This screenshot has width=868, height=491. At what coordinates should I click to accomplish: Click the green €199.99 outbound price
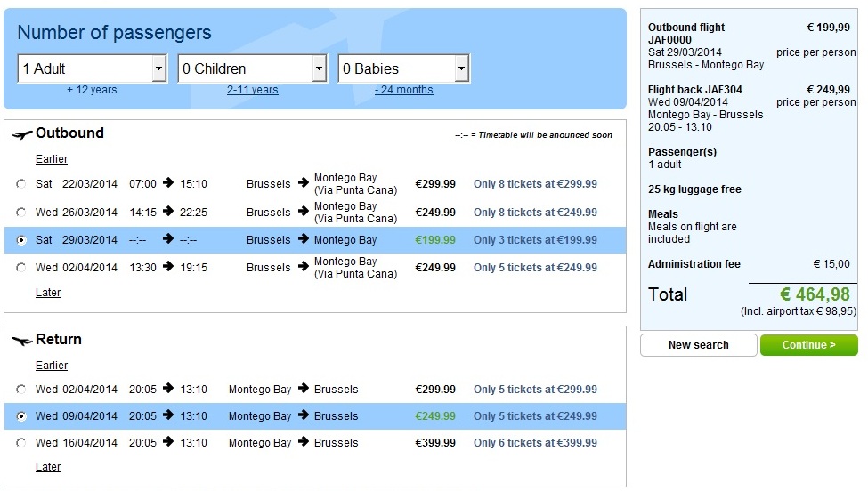point(435,240)
